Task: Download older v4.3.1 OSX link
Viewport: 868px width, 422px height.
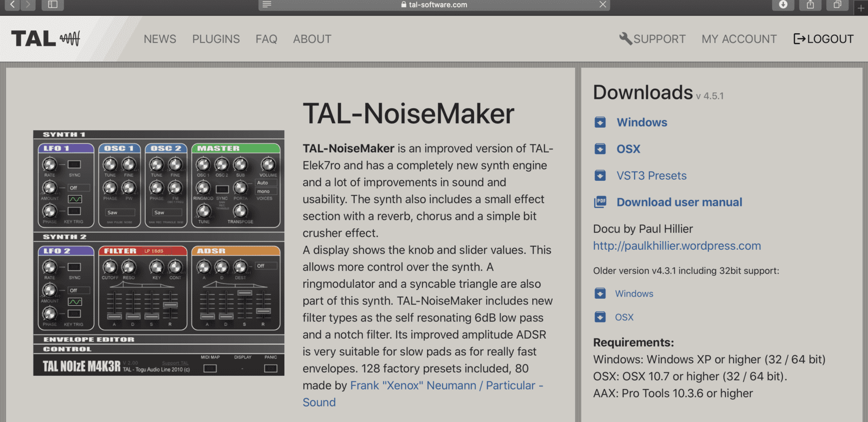Action: point(624,317)
